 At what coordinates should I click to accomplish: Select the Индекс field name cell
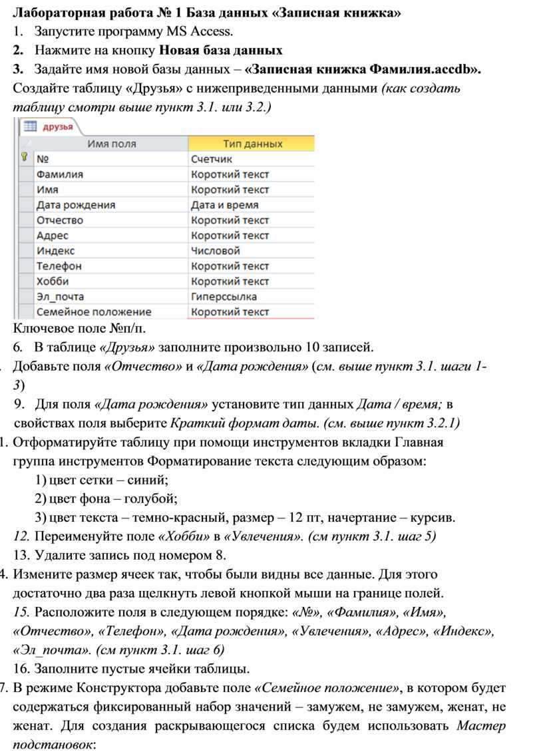(111, 251)
